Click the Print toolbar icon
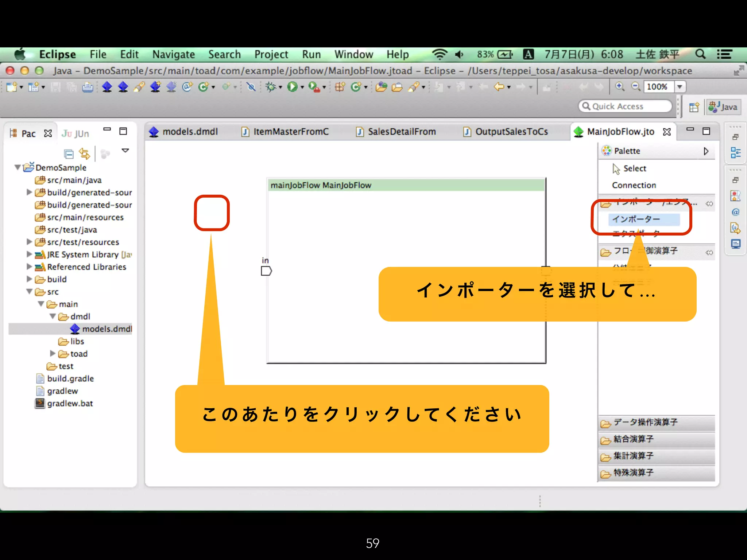This screenshot has width=747, height=560. pyautogui.click(x=88, y=87)
